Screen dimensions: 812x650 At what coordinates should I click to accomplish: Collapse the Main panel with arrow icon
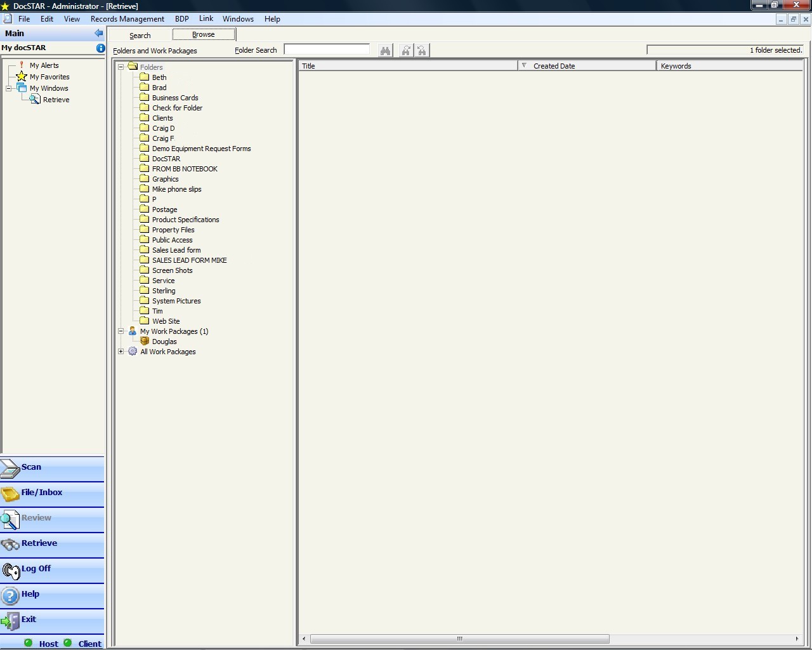click(x=98, y=33)
